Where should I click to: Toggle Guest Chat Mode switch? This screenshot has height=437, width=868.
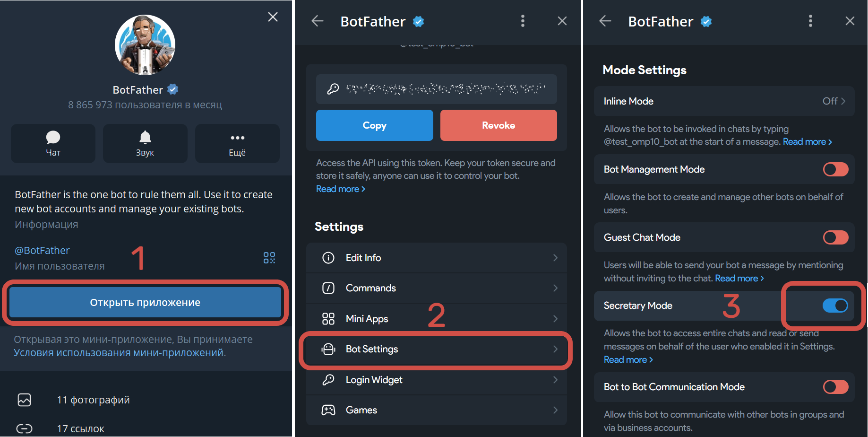click(835, 237)
